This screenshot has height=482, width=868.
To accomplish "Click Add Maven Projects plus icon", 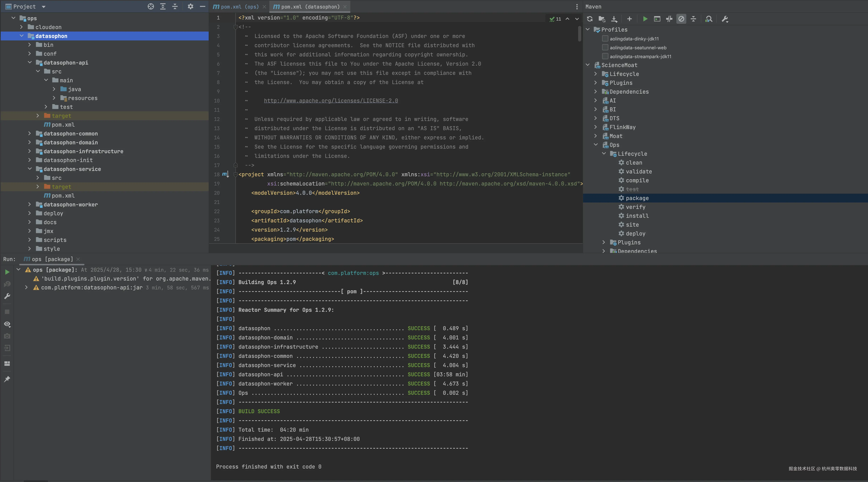I will (629, 19).
